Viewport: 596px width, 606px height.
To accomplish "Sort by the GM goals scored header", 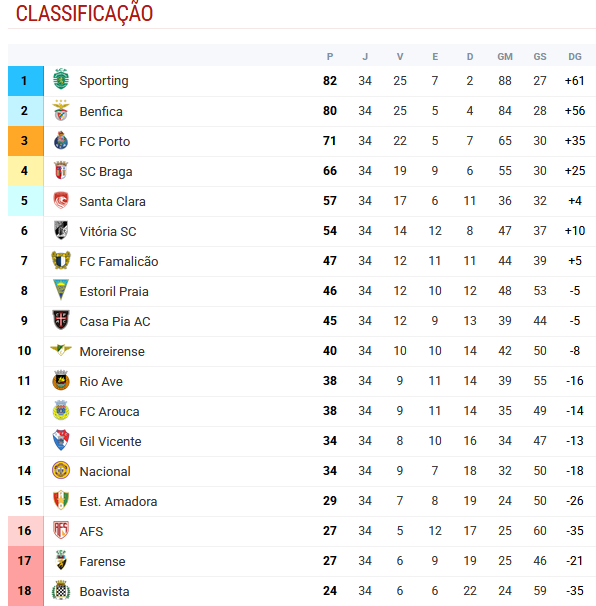I will 505,57.
